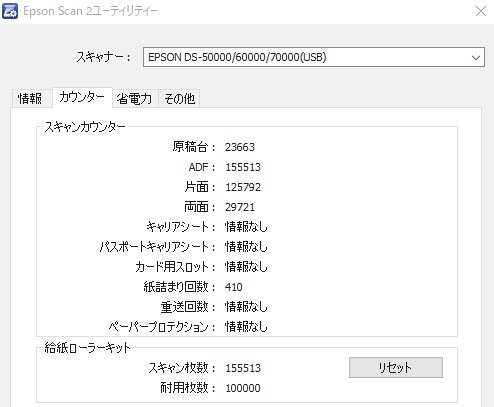Close the Epson Scan 2 Utility window

480,11
